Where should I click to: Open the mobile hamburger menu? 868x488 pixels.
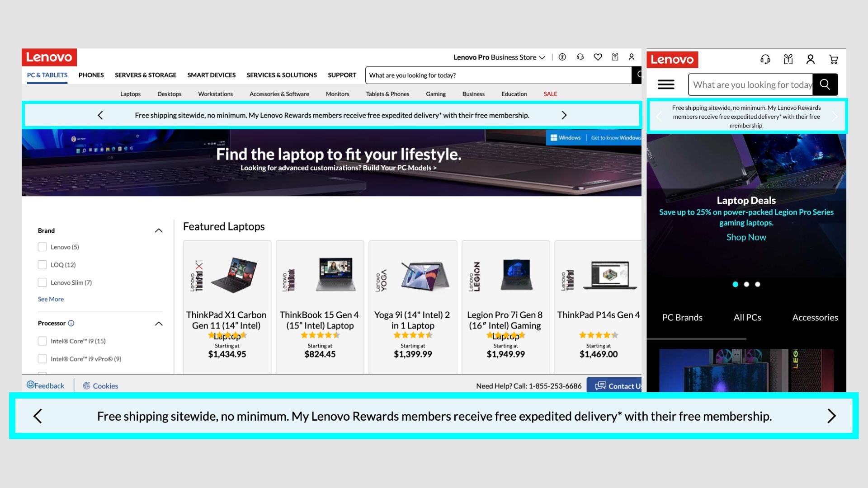click(666, 84)
